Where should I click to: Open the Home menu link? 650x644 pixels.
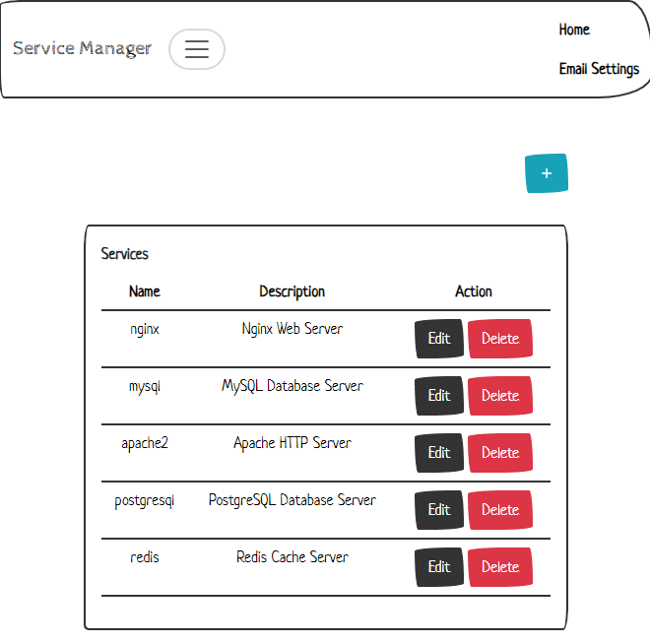(x=574, y=30)
